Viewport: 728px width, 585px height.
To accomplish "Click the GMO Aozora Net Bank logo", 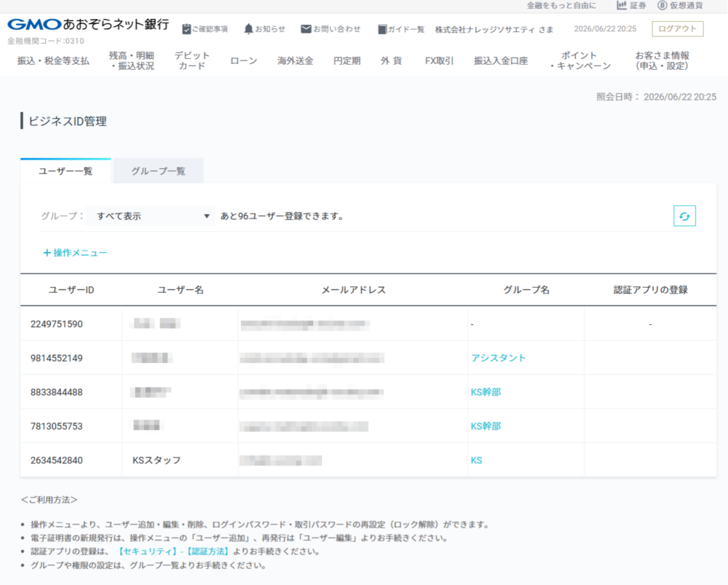I will pyautogui.click(x=88, y=24).
